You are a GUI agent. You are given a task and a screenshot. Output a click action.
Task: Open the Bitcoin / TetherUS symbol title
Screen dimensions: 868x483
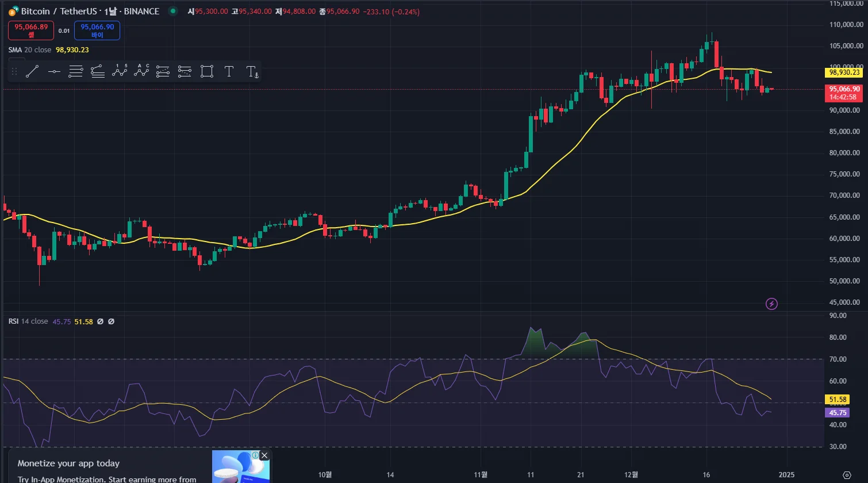point(90,11)
